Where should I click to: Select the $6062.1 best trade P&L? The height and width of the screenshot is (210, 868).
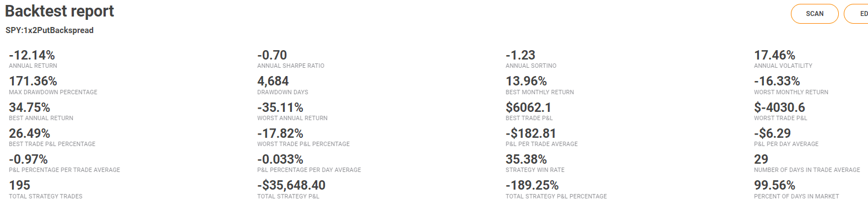click(528, 107)
